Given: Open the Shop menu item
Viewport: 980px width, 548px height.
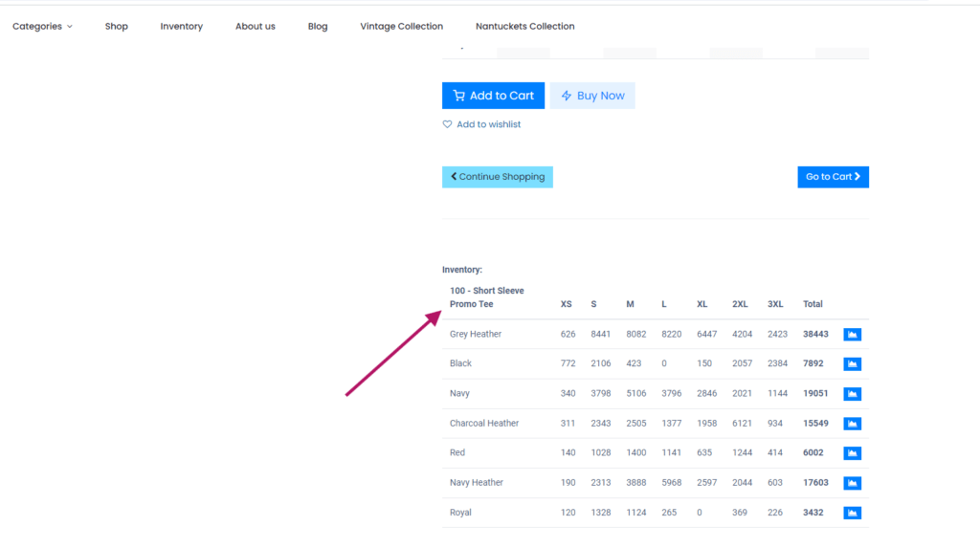Looking at the screenshot, I should pyautogui.click(x=117, y=27).
